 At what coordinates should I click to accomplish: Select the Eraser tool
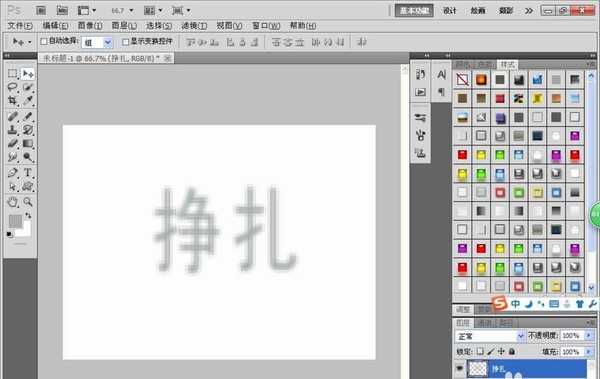[x=12, y=144]
